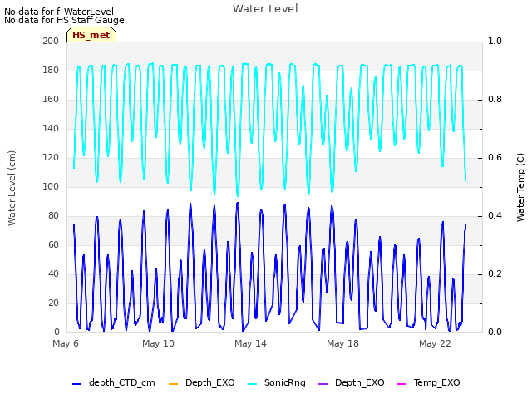Screen dimensions: 532x399
Task: Click 'No data for HS Staff Gauge' message
Action: tap(64, 20)
